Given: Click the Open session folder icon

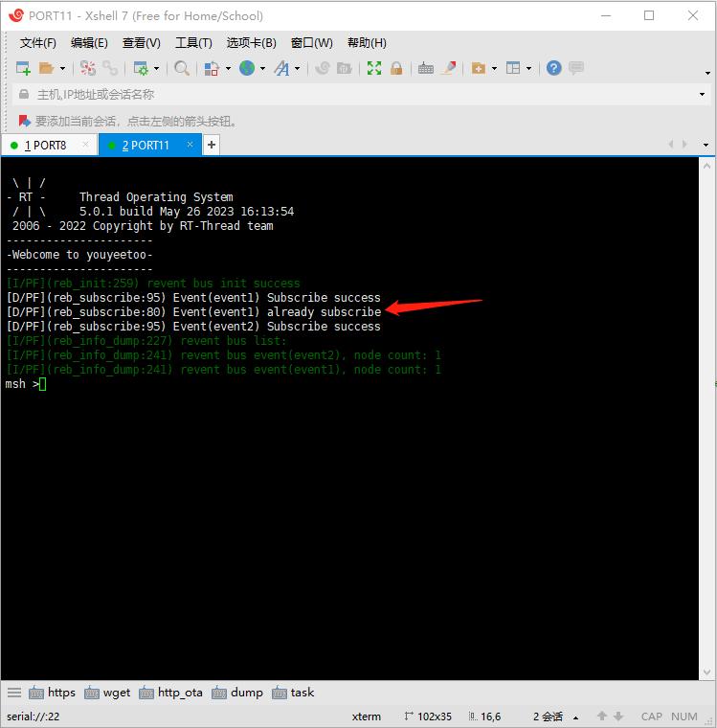Looking at the screenshot, I should coord(46,69).
